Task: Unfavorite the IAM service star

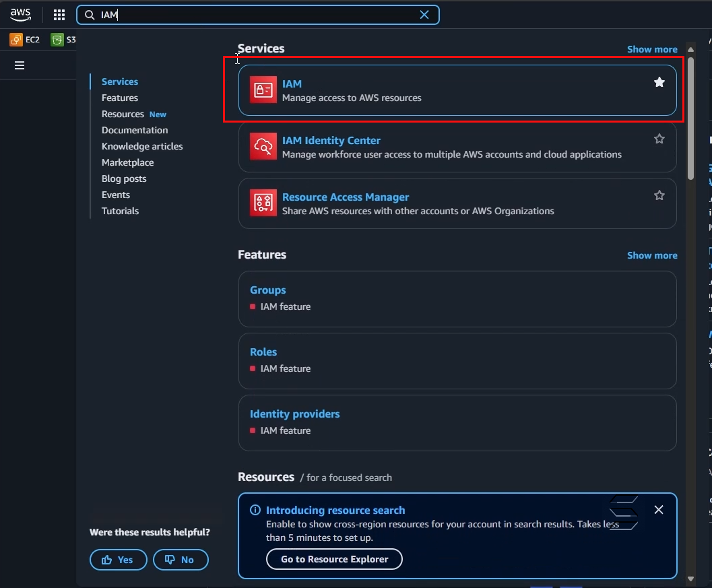Action: click(x=659, y=82)
